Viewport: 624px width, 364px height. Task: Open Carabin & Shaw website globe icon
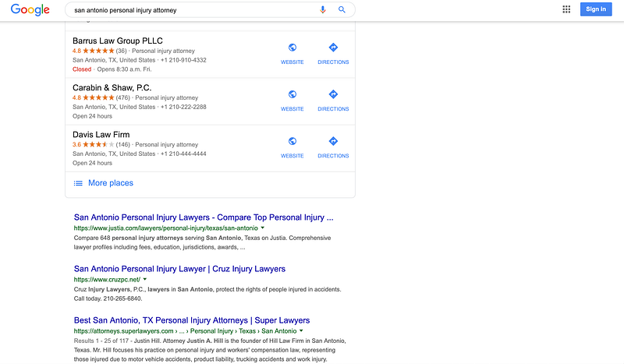point(292,94)
